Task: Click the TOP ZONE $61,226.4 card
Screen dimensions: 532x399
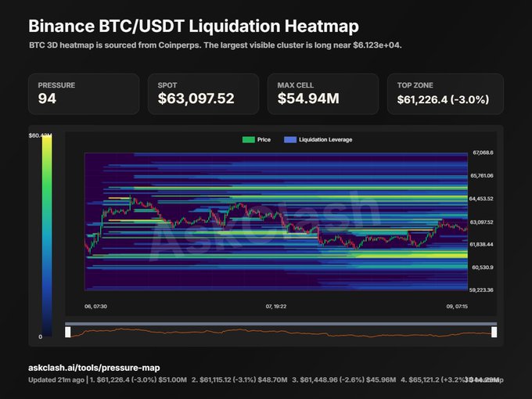Action: [x=445, y=94]
